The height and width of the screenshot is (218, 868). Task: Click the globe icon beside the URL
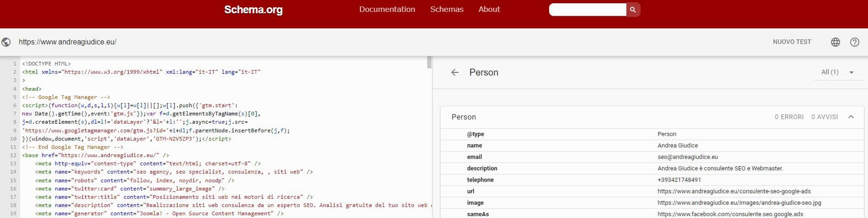[x=6, y=42]
